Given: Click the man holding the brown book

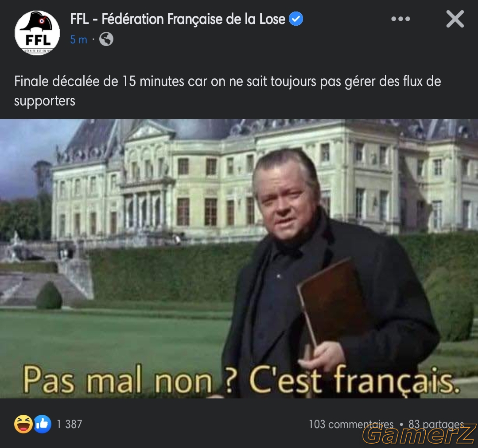Looking at the screenshot, I should click(331, 273).
